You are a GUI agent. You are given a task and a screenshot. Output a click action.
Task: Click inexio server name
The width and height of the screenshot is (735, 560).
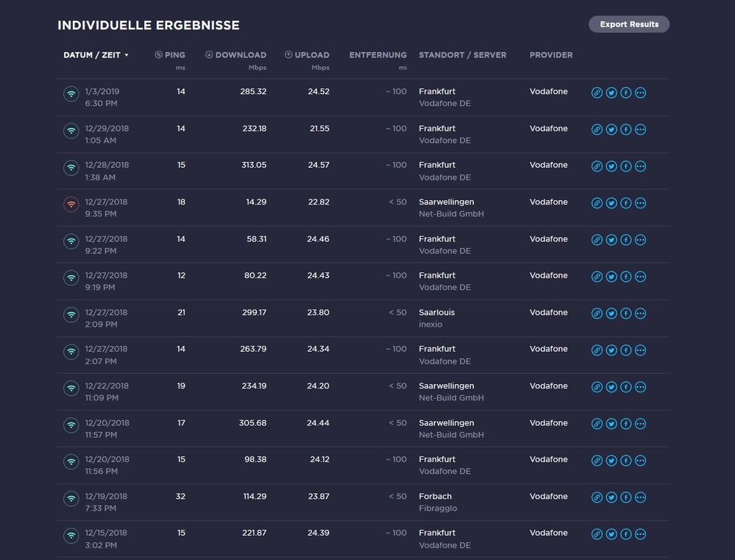click(430, 325)
